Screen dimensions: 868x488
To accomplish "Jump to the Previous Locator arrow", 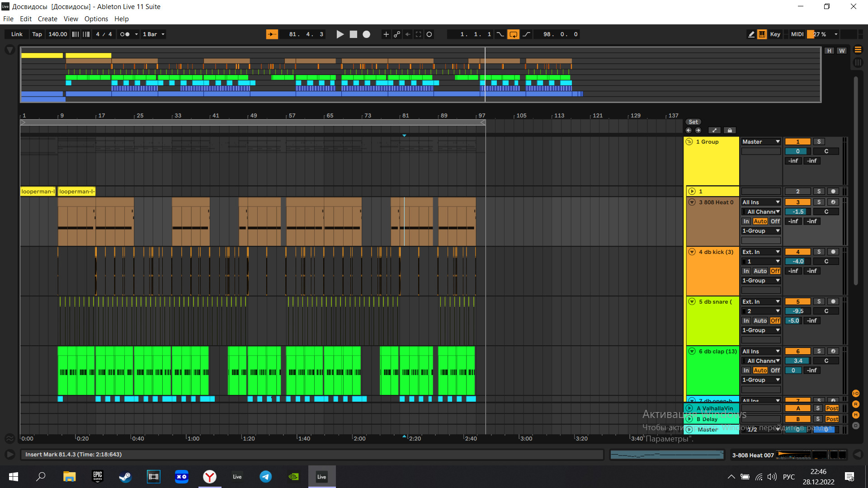I will [689, 131].
